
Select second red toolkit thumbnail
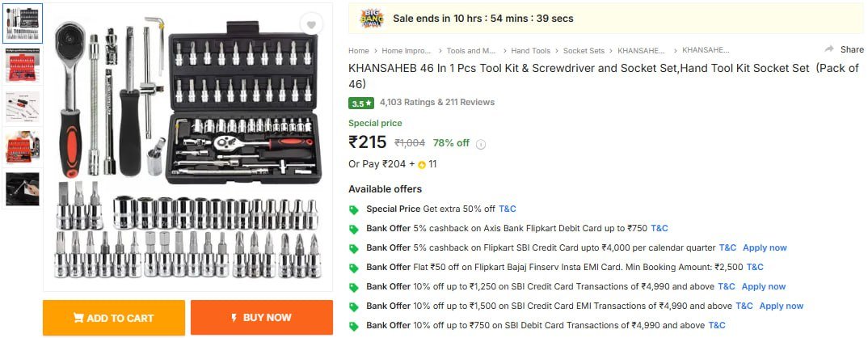tap(23, 65)
